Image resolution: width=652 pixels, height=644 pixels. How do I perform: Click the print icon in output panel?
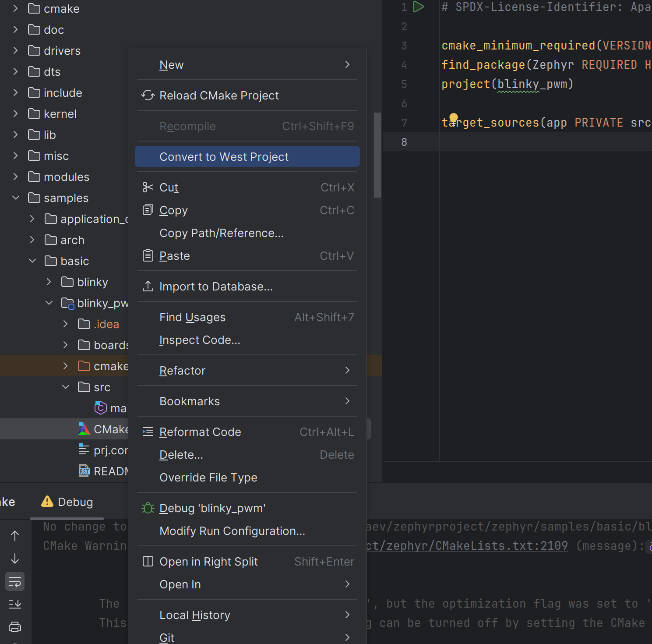tap(15, 627)
